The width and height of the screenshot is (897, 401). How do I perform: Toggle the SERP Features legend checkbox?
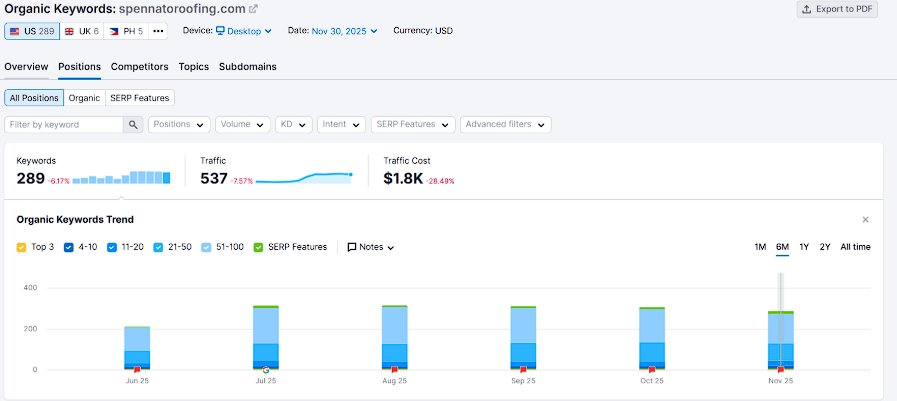pyautogui.click(x=258, y=247)
